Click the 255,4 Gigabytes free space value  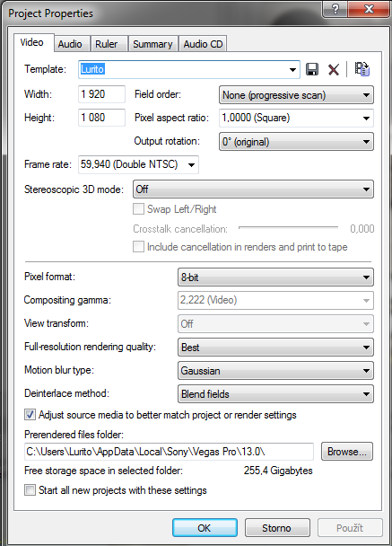tap(278, 471)
